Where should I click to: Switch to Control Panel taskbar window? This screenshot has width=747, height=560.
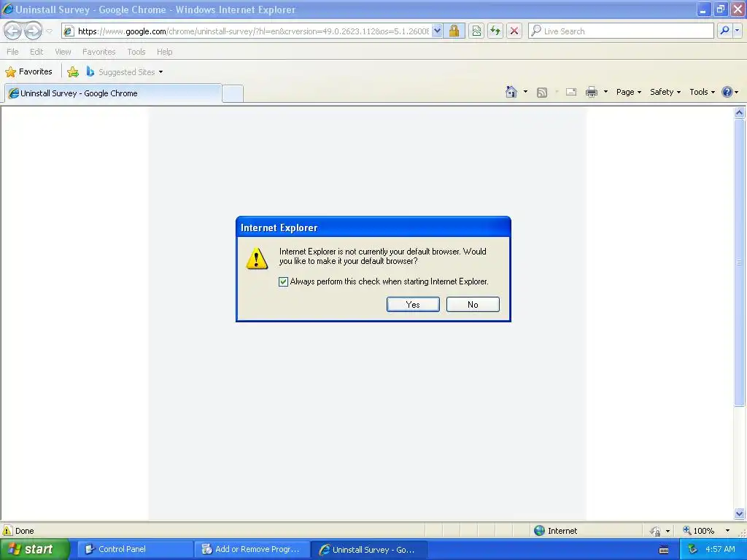[135, 550]
